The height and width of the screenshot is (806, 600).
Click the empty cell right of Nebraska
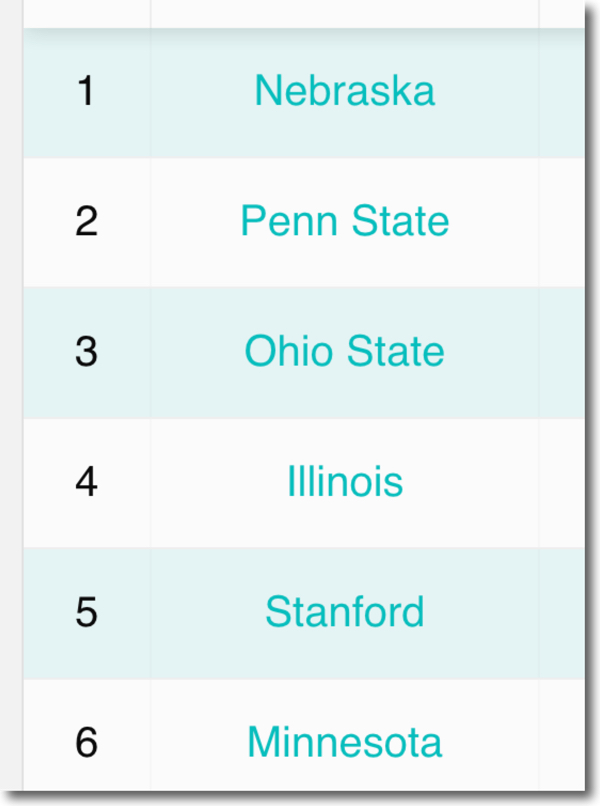click(x=562, y=91)
